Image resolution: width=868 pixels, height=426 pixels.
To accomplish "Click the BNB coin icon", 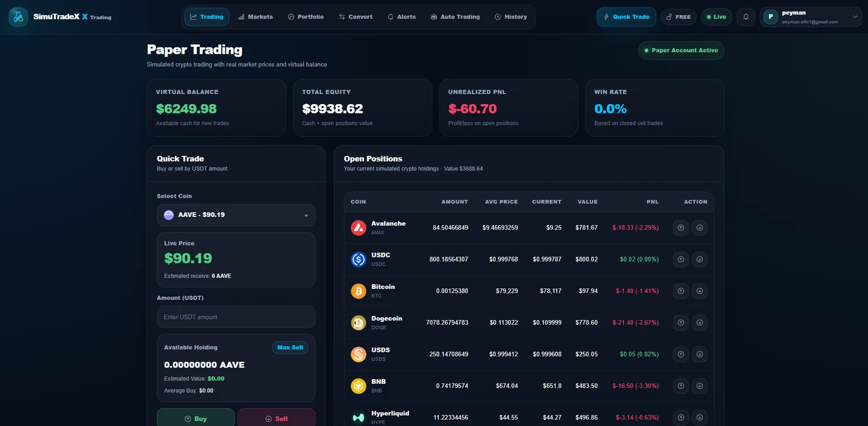I will [x=359, y=386].
